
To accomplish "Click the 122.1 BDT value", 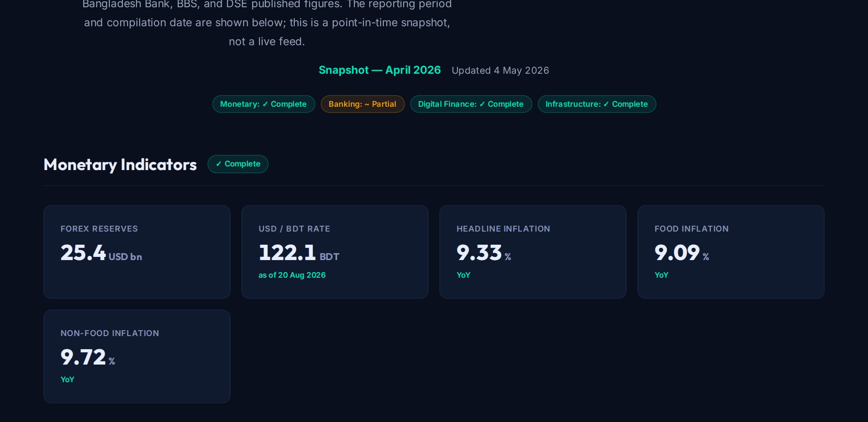I will pos(299,253).
